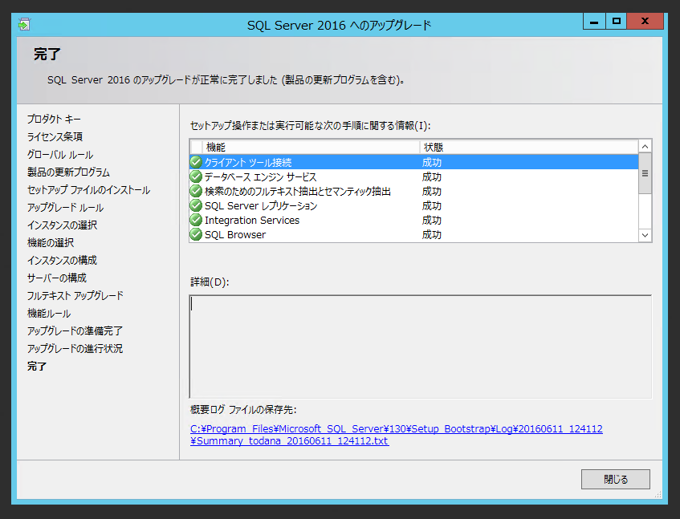Open the summary log file link
The width and height of the screenshot is (680, 519).
(x=396, y=435)
